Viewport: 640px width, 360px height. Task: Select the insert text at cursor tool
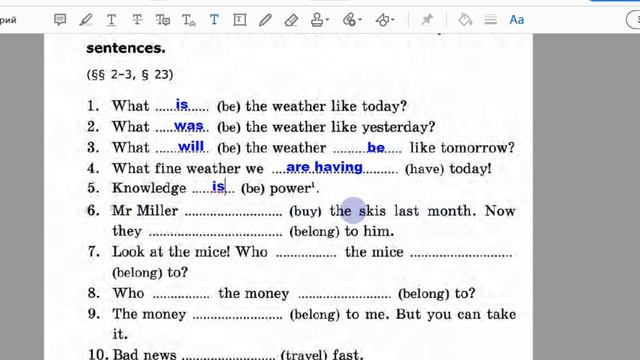pos(189,20)
